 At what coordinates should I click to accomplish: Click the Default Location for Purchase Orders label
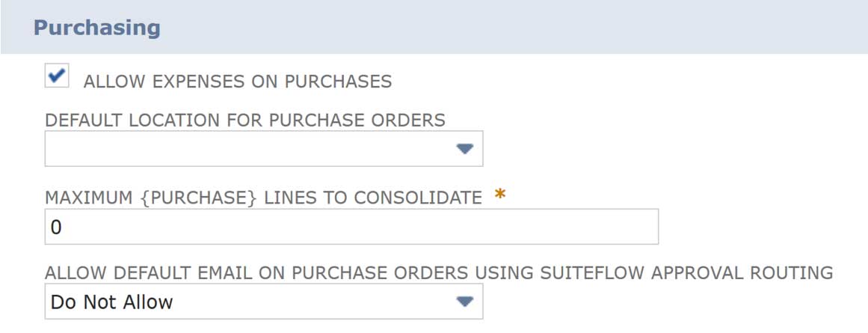click(x=245, y=120)
